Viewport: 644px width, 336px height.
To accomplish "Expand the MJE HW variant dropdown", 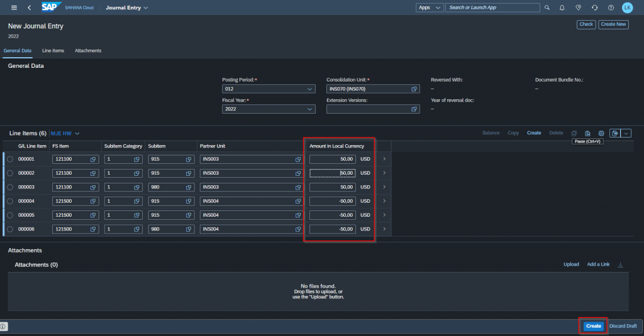I will 77,134.
